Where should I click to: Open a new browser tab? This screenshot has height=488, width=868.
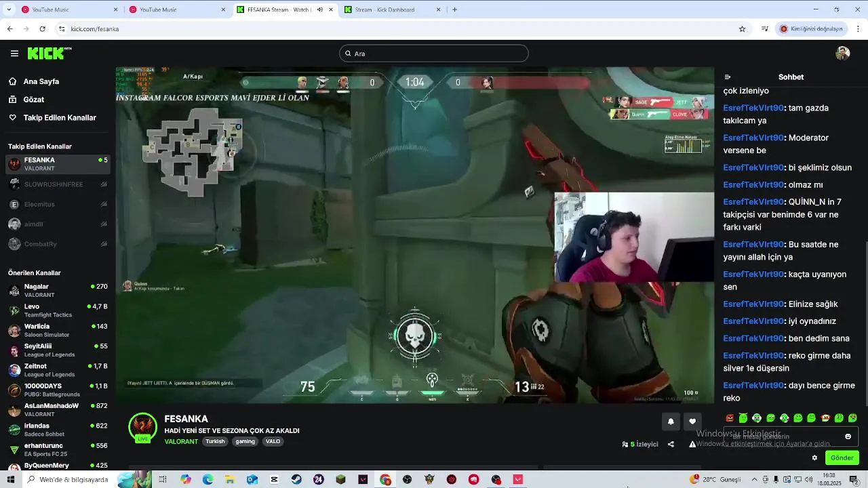454,9
